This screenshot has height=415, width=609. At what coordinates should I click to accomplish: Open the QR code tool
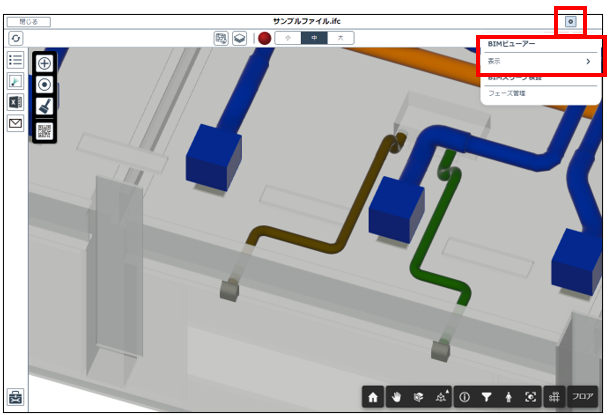click(44, 129)
